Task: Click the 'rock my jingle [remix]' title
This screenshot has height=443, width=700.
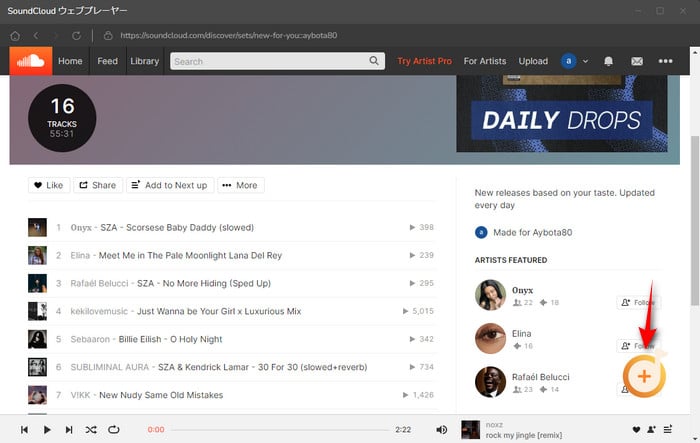Action: pos(524,435)
